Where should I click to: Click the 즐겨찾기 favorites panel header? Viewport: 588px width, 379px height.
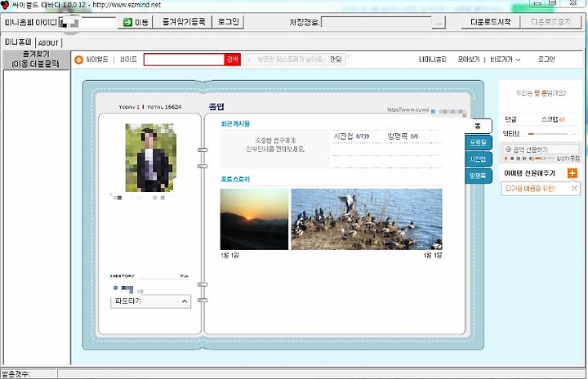point(36,60)
